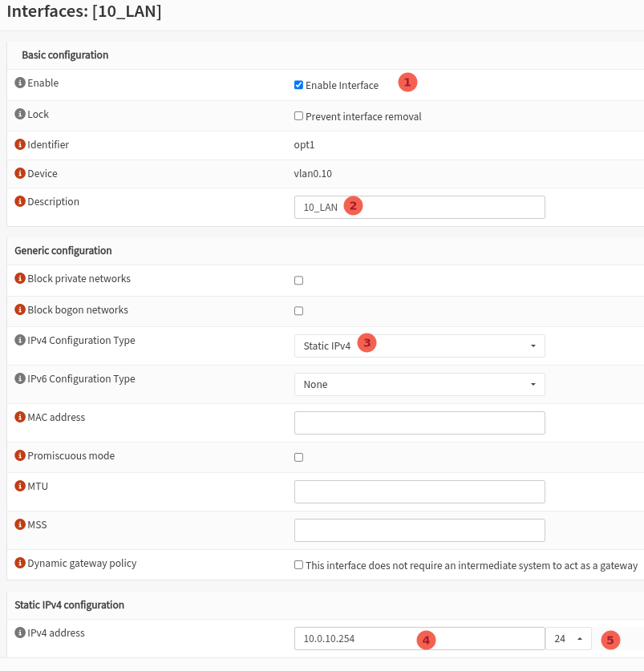
Task: Check the Dynamic gateway policy option
Action: 298,564
